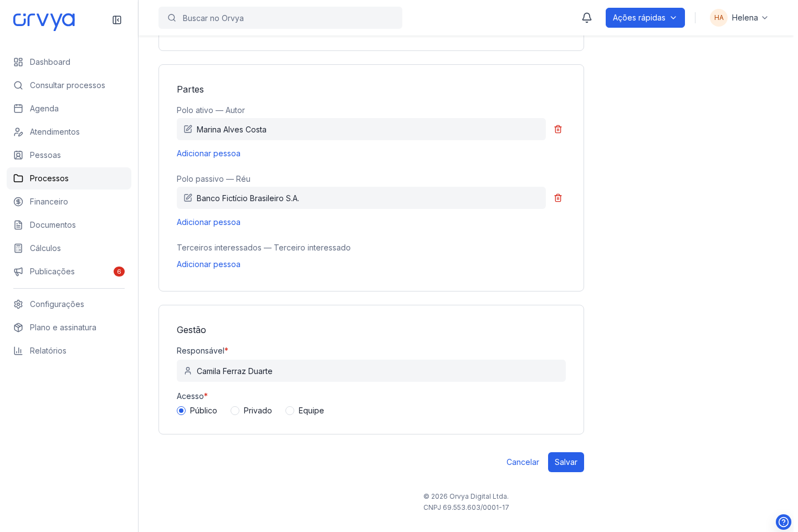Viewport: 798px width, 532px height.
Task: Expand Ações rápidas dropdown
Action: [645, 18]
